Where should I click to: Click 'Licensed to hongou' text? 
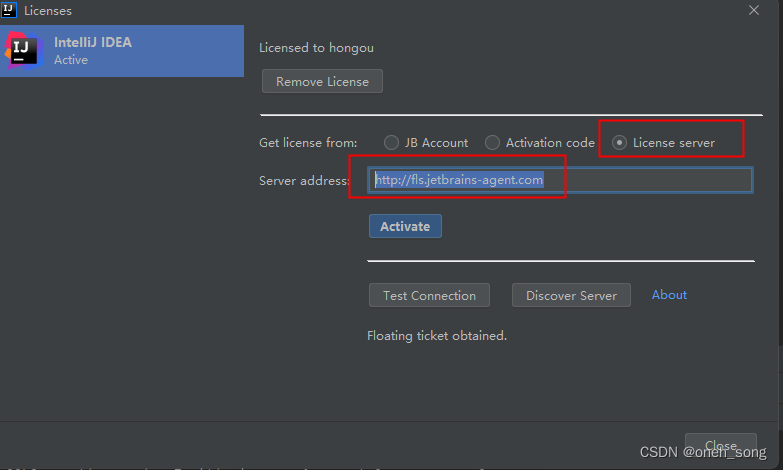tap(316, 48)
